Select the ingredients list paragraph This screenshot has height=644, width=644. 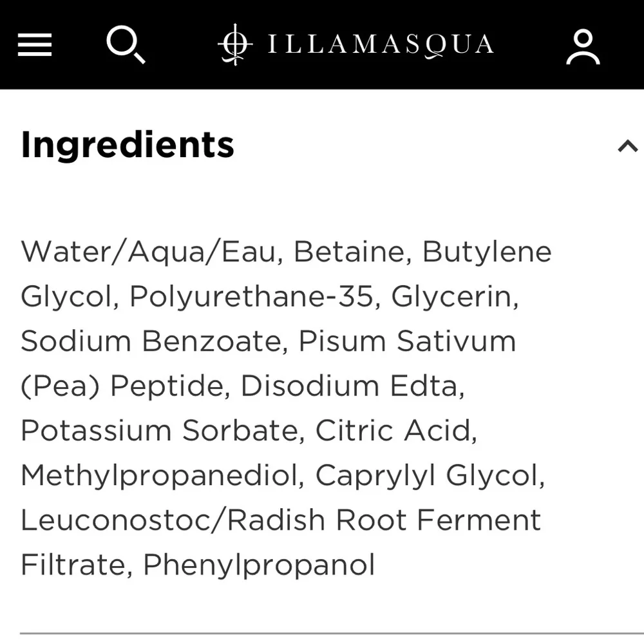[283, 406]
